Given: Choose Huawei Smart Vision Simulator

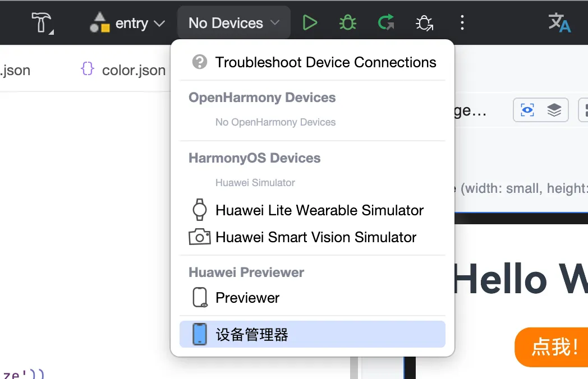Looking at the screenshot, I should click(x=313, y=237).
